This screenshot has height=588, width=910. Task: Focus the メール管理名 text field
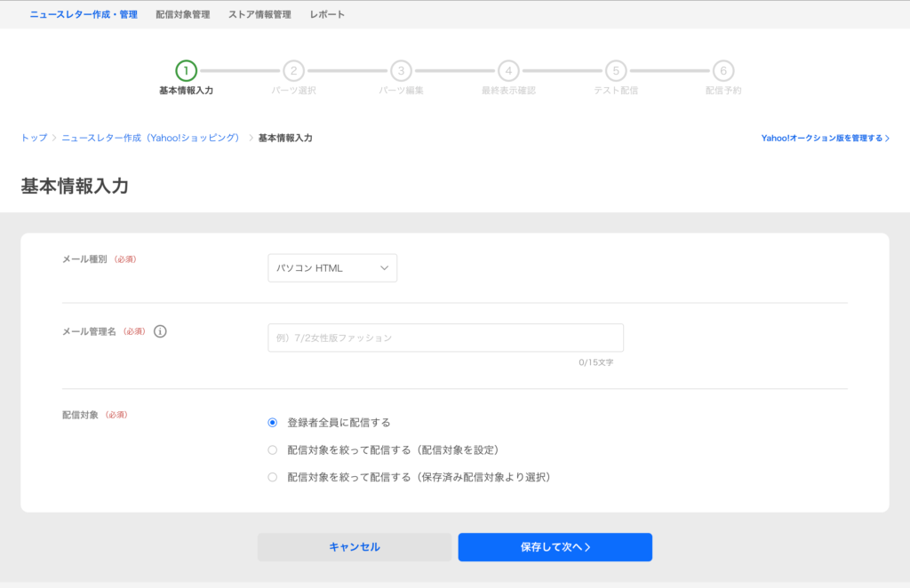click(x=445, y=338)
